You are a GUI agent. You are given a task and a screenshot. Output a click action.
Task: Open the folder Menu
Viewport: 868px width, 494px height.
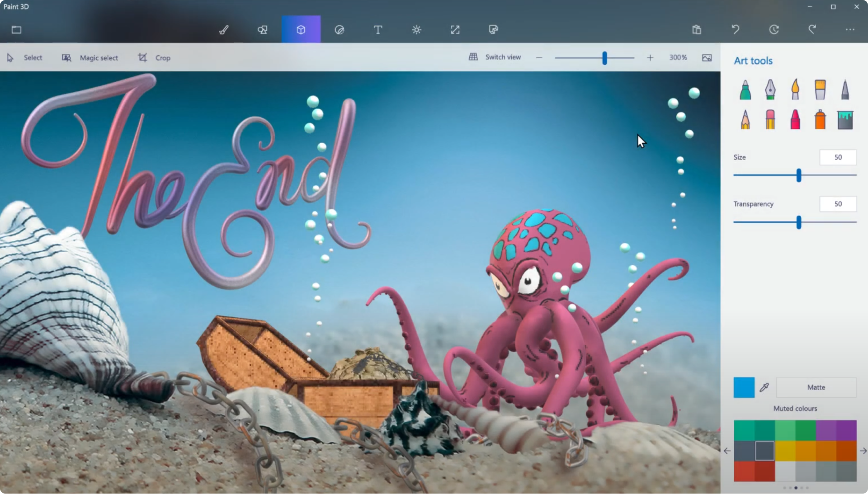[x=16, y=30]
